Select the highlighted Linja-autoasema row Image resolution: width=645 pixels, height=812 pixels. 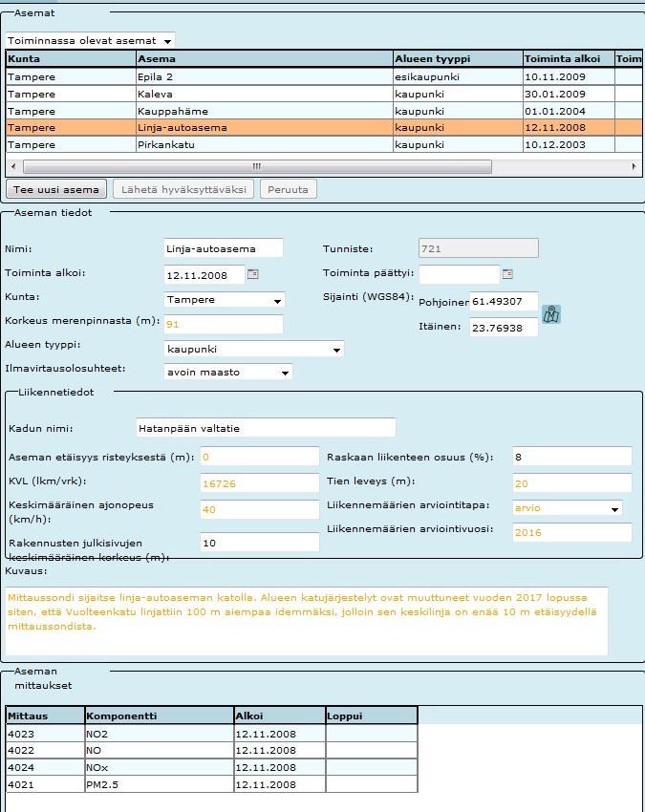click(324, 127)
